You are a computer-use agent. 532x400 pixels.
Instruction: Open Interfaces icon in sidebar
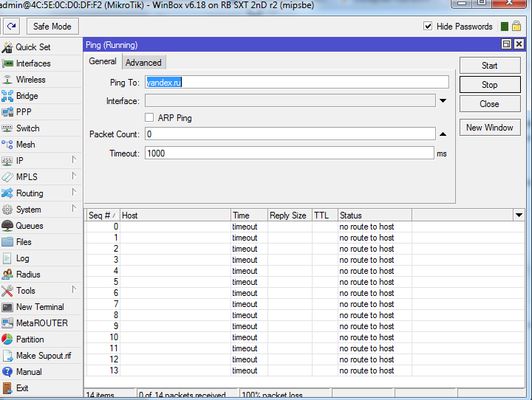click(7, 63)
